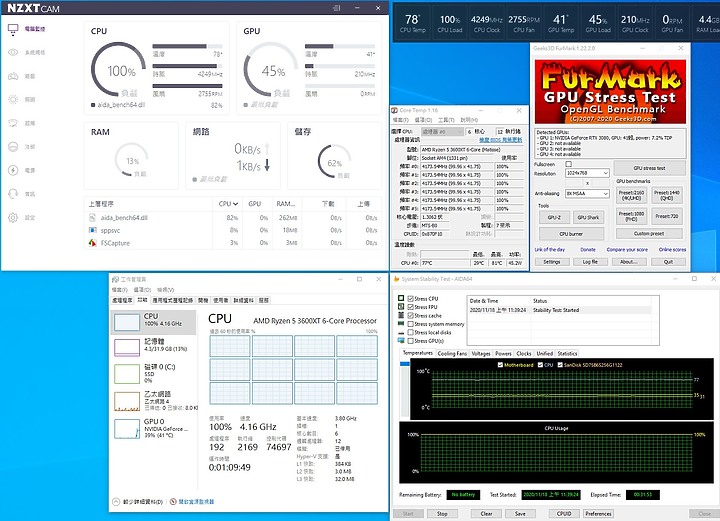Open the File (F) menu in Task Manager
Image resolution: width=720 pixels, height=521 pixels.
pyautogui.click(x=119, y=290)
